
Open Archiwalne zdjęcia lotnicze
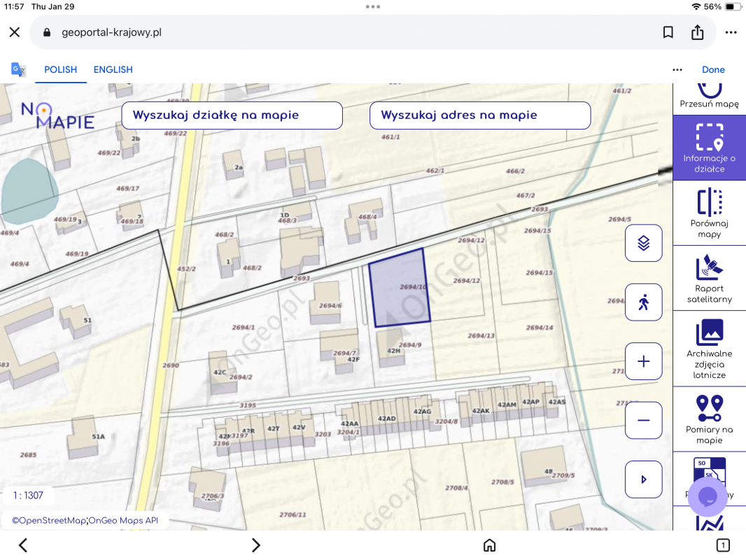point(709,348)
